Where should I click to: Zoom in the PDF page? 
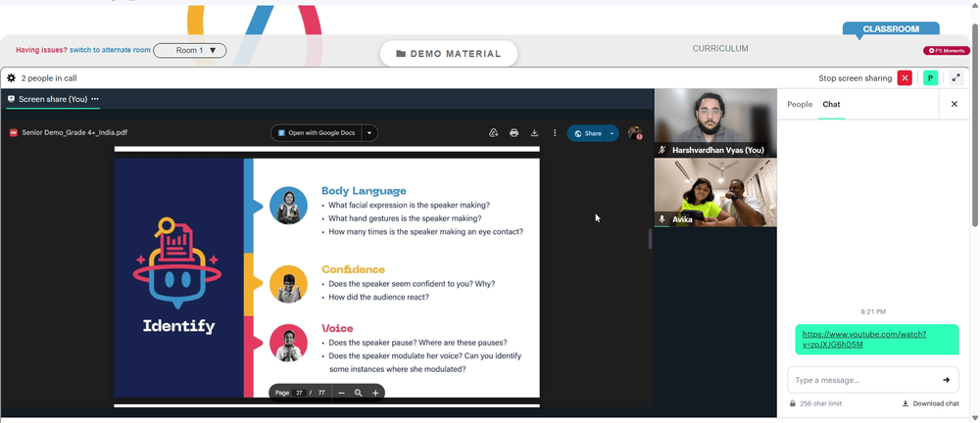pos(375,393)
